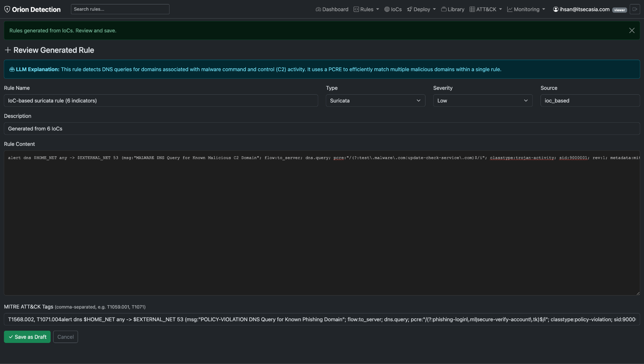Open the Severity dropdown showing Low
The image size is (644, 364).
[483, 101]
